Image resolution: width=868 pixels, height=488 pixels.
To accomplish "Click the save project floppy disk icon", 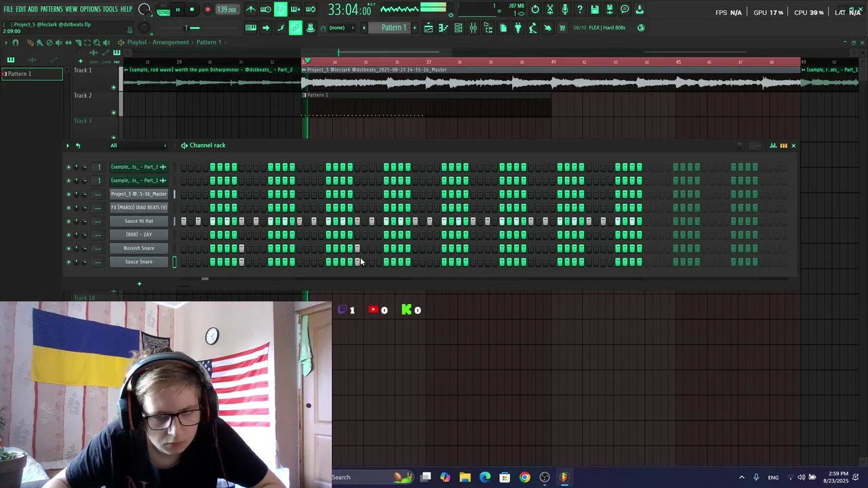I will (x=595, y=9).
